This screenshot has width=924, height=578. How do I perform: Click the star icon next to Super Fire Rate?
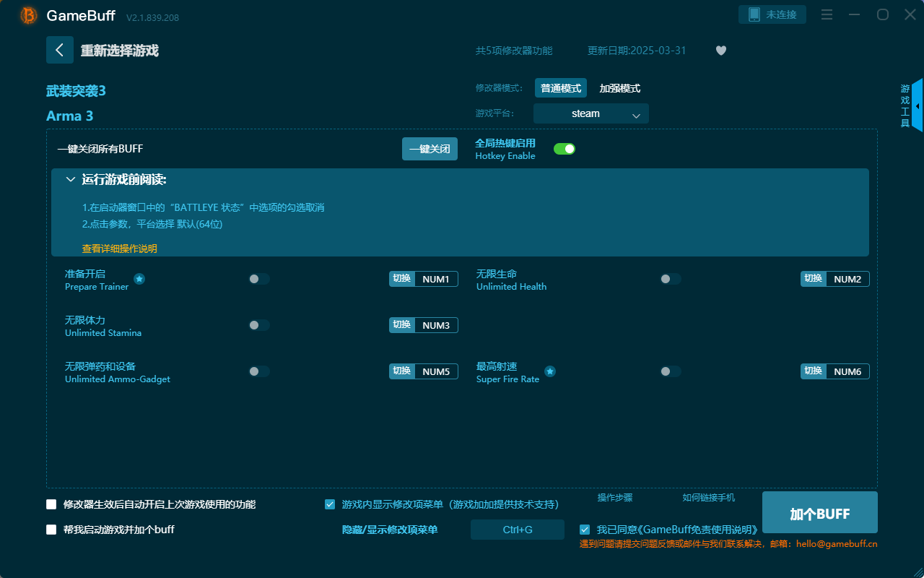tap(549, 371)
